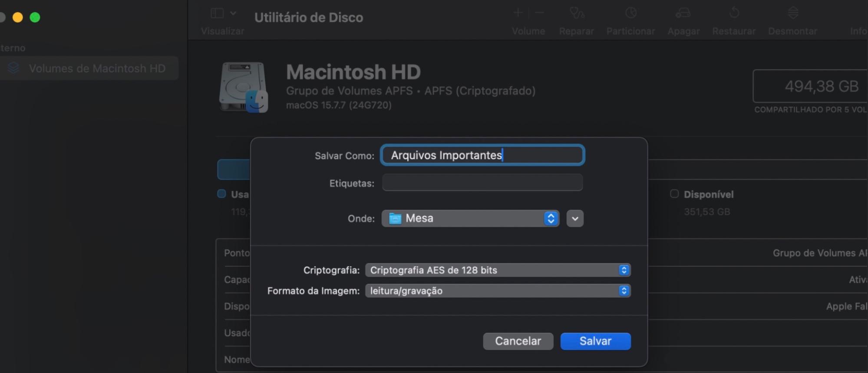Click the 494,38 GB capacity box
This screenshot has width=868, height=373.
pos(811,86)
